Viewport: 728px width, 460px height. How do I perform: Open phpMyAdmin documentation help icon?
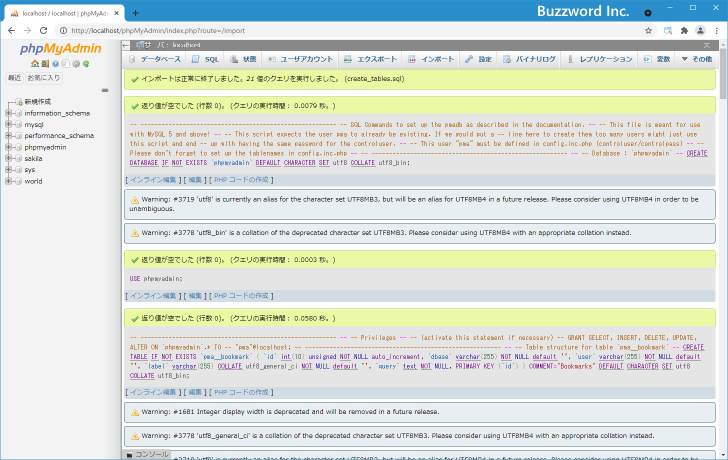click(x=55, y=64)
